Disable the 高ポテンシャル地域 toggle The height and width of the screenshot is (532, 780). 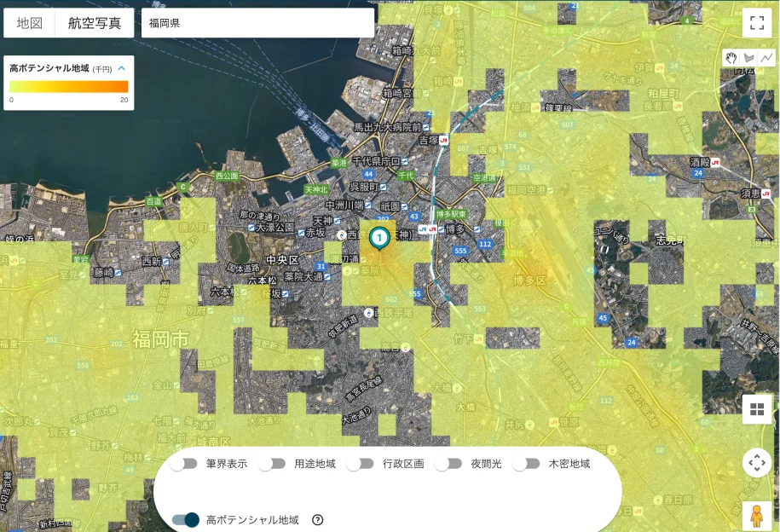pos(185,520)
